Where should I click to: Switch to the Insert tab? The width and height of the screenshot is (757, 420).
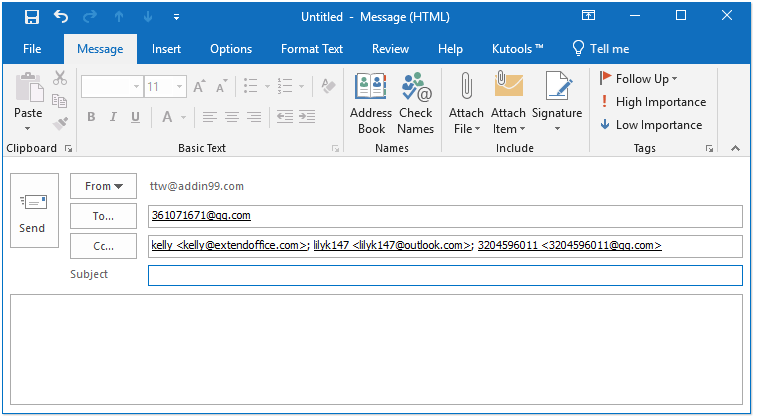(x=166, y=49)
